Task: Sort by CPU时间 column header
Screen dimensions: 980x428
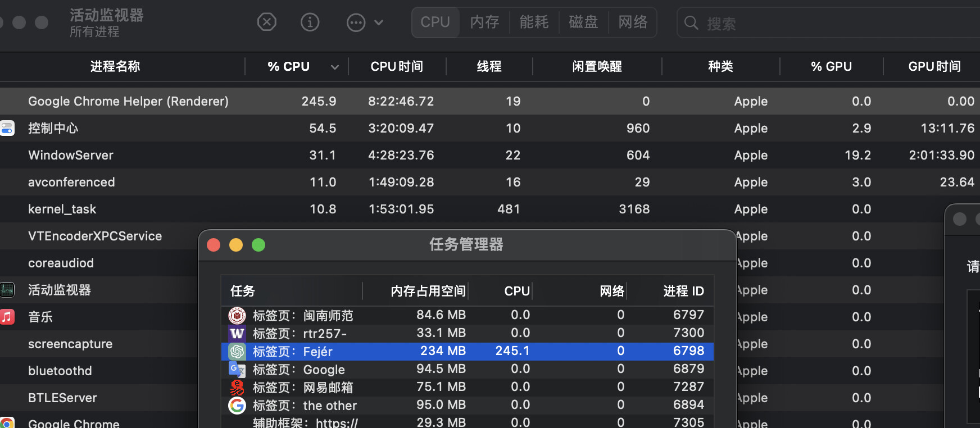Action: 397,66
